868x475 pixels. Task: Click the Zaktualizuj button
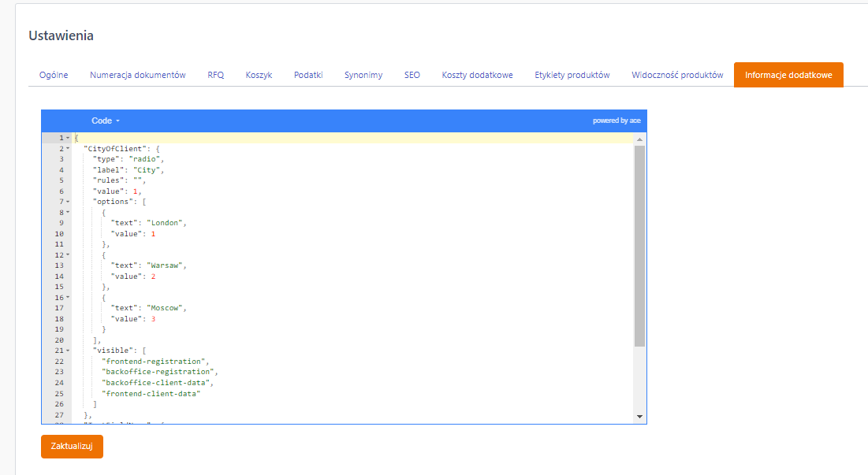[x=72, y=446]
